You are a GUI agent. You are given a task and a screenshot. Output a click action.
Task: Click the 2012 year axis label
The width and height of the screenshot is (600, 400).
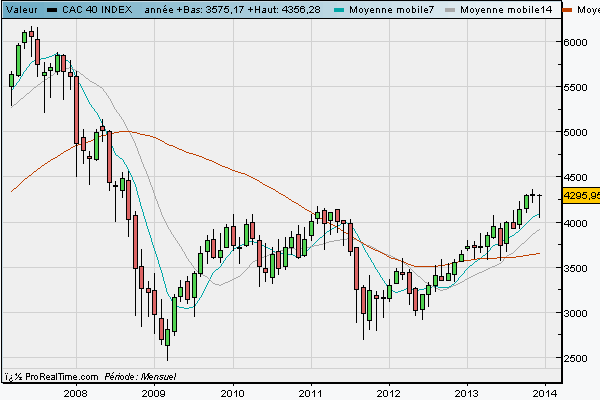[388, 393]
